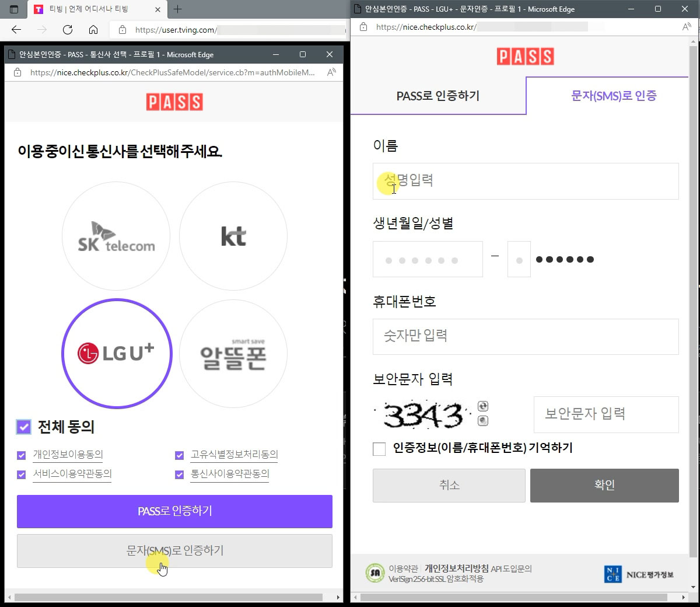This screenshot has height=607, width=700.
Task: Play captcha audio icon
Action: point(483,421)
